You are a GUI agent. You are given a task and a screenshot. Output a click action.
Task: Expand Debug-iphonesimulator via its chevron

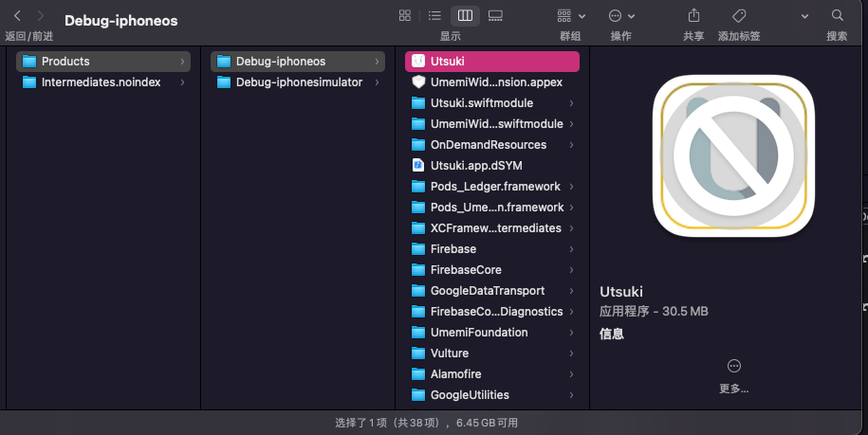pyautogui.click(x=377, y=82)
